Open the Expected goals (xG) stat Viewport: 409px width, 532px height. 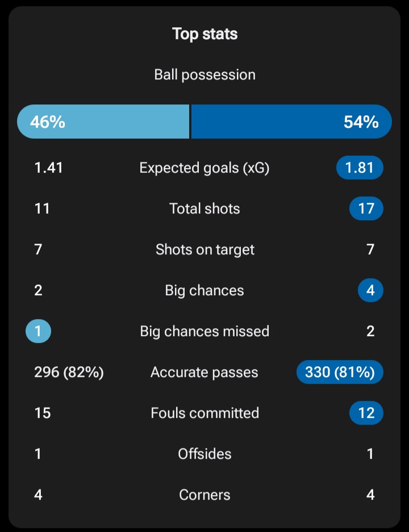(x=204, y=168)
